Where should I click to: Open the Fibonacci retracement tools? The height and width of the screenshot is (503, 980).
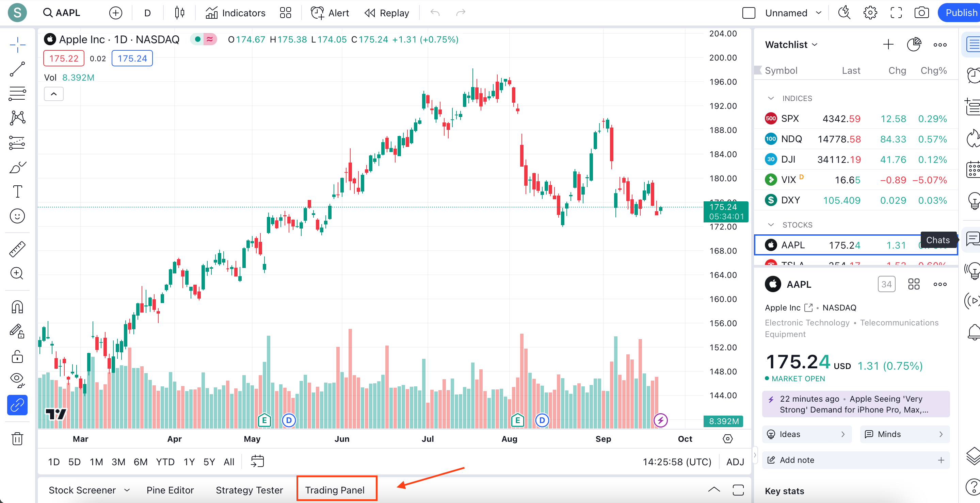(x=17, y=94)
